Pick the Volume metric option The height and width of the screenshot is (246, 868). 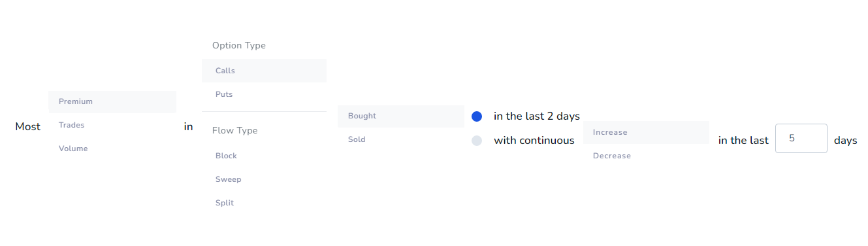pos(112,149)
